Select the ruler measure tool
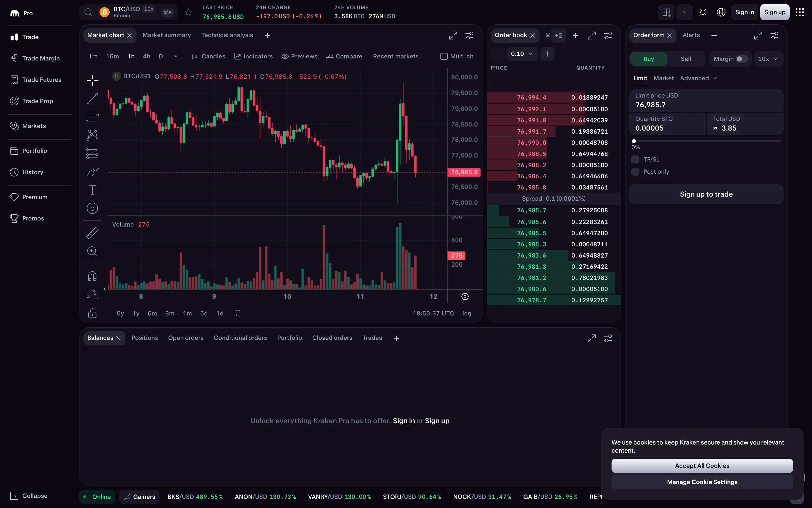Image resolution: width=812 pixels, height=508 pixels. pos(92,233)
